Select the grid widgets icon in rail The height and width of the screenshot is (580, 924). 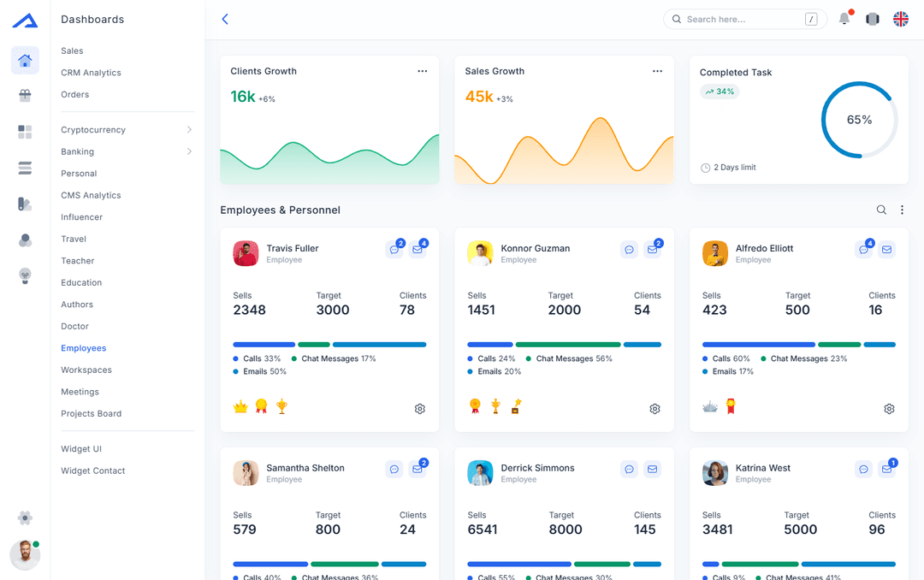click(x=25, y=132)
